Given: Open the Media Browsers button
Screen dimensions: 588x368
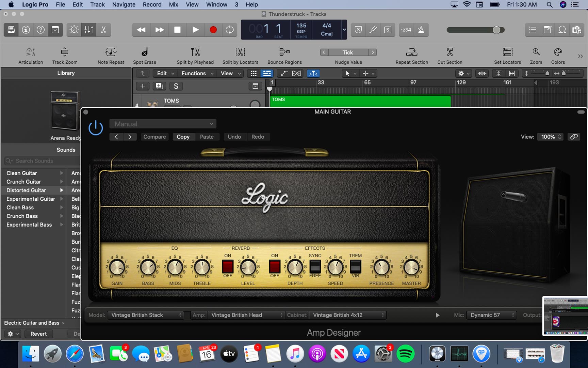Looking at the screenshot, I should coord(577,30).
